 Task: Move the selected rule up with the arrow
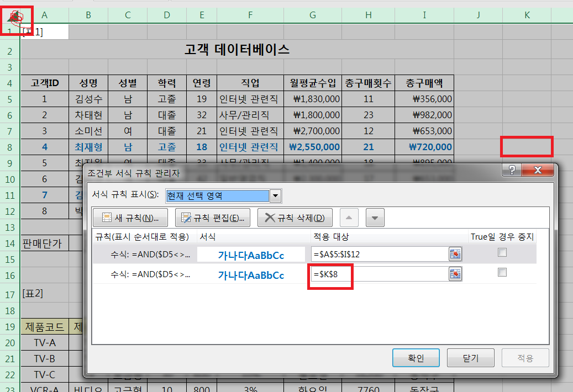click(349, 218)
